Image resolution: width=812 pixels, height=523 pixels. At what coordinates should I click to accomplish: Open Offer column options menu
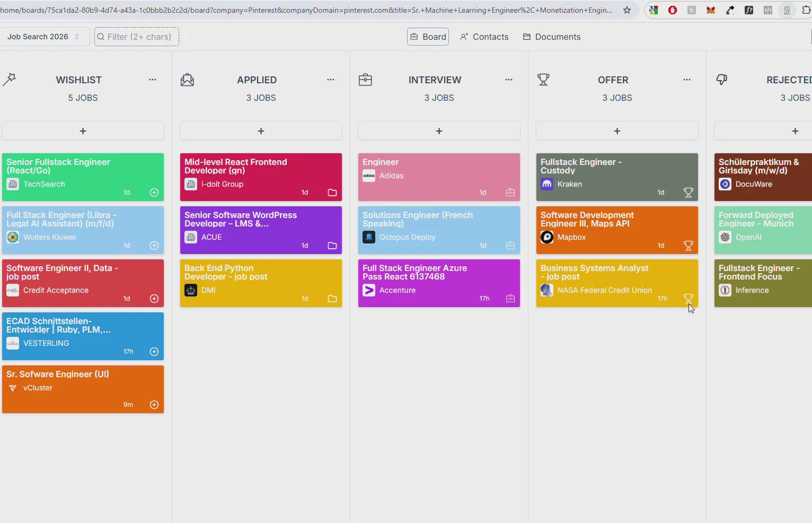click(x=687, y=80)
